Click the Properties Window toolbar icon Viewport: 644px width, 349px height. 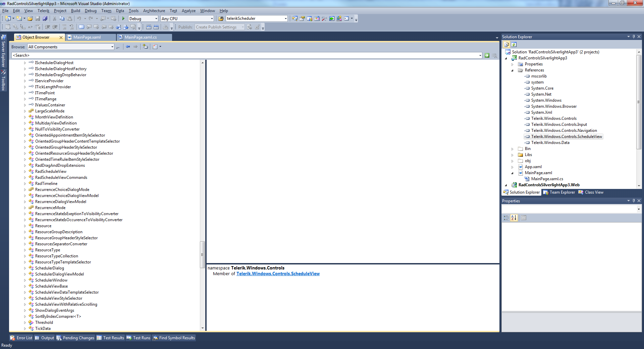(x=302, y=19)
